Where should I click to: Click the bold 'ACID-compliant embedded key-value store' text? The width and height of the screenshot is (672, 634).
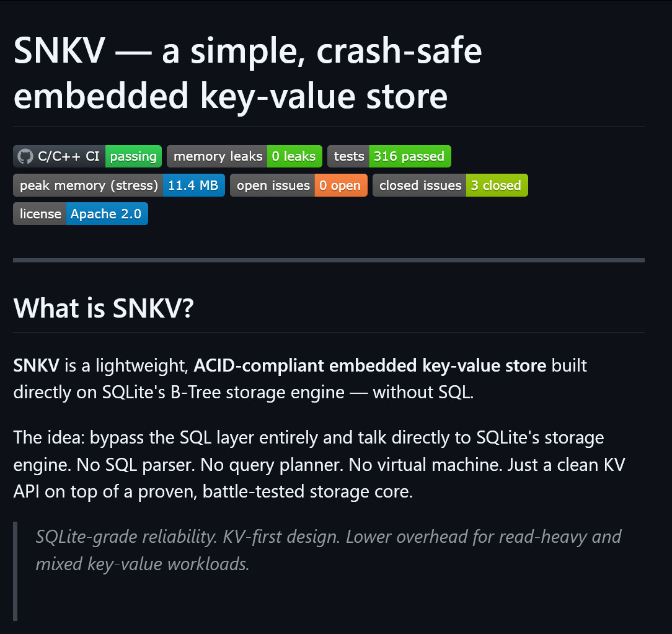point(369,366)
